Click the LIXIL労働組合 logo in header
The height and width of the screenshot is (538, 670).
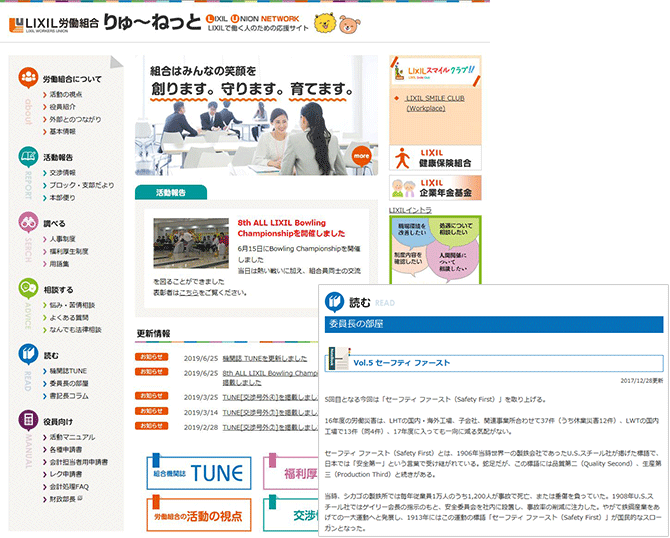click(x=54, y=24)
